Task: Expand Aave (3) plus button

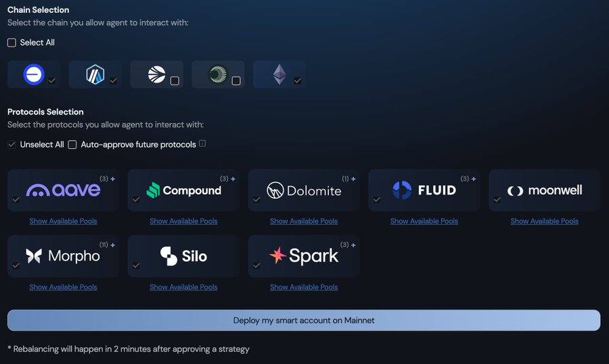Action: pyautogui.click(x=112, y=179)
